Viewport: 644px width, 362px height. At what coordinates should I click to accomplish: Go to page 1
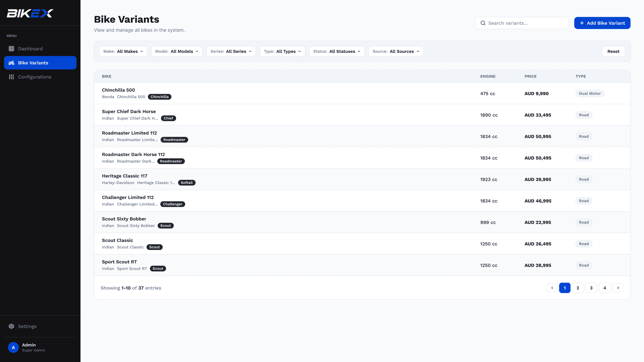pos(564,288)
